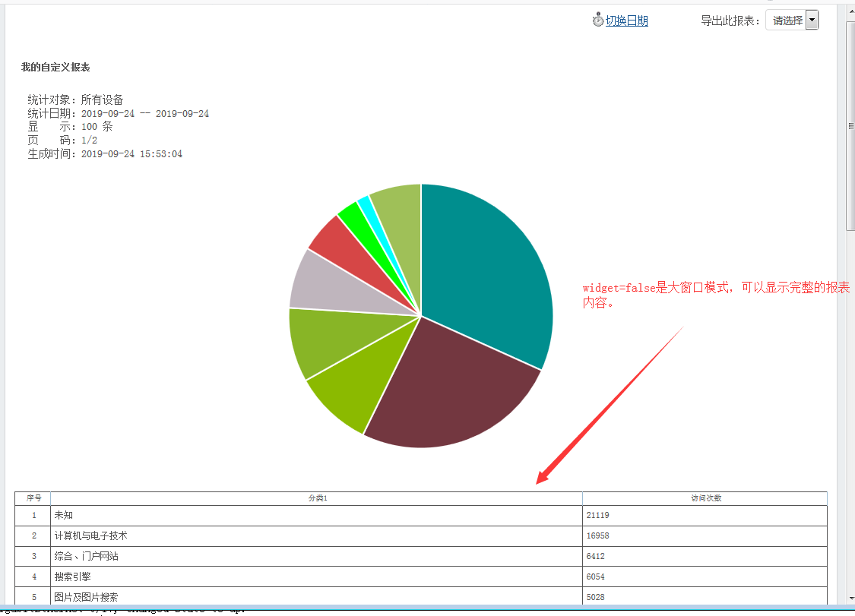Select the thin cyan pie slice
Image resolution: width=855 pixels, height=616 pixels.
click(x=366, y=204)
